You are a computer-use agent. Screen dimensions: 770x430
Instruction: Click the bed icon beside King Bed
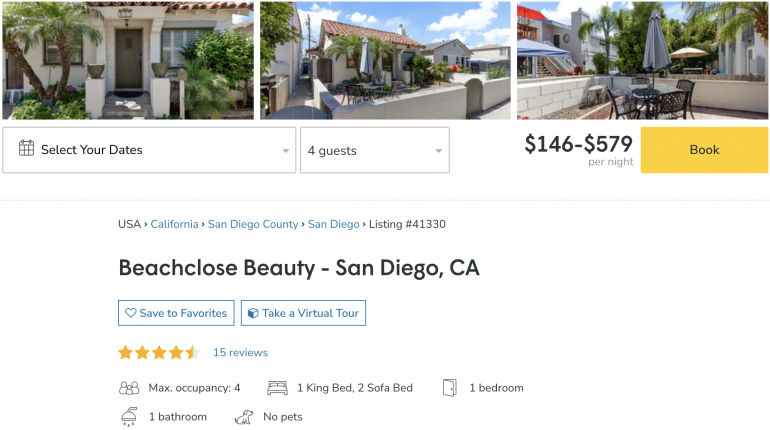coord(277,388)
